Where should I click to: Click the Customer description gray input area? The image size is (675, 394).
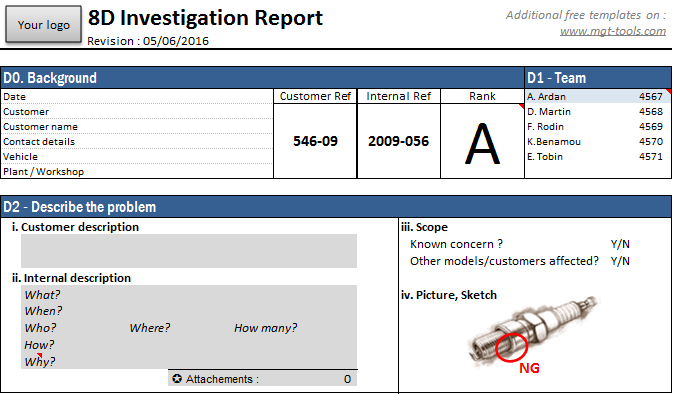pyautogui.click(x=189, y=251)
